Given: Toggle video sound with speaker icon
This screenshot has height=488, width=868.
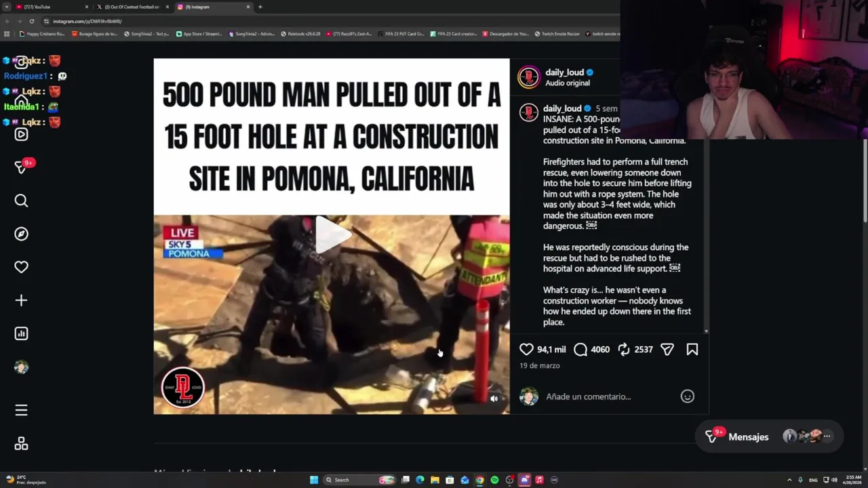Looking at the screenshot, I should click(x=494, y=399).
